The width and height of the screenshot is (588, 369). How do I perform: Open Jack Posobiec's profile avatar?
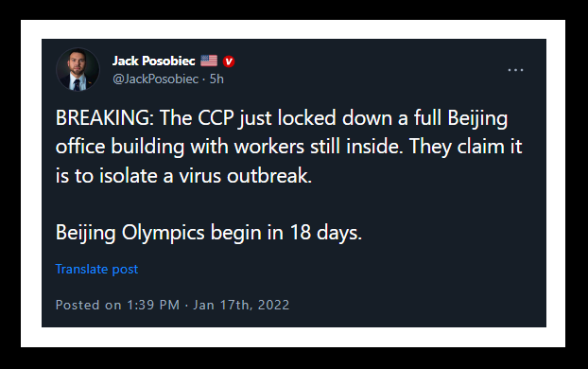tap(78, 69)
